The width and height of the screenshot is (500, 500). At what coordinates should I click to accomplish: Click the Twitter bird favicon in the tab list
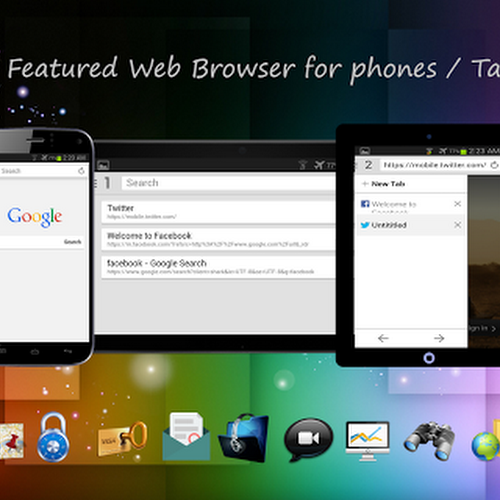tap(365, 225)
